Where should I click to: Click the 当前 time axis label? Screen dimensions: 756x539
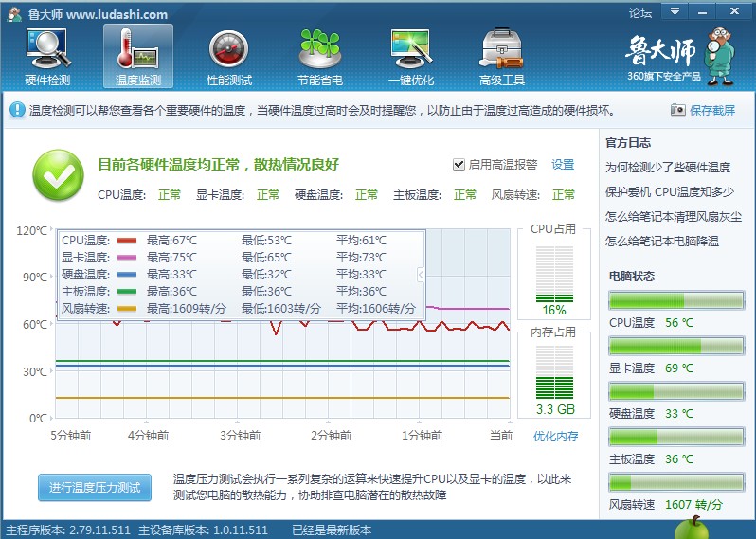point(501,436)
